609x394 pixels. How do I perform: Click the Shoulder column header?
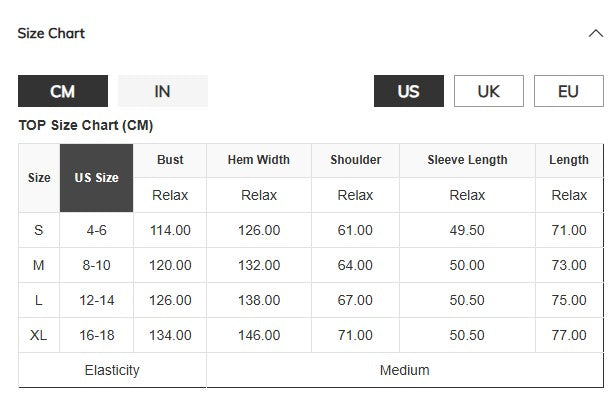(x=355, y=160)
